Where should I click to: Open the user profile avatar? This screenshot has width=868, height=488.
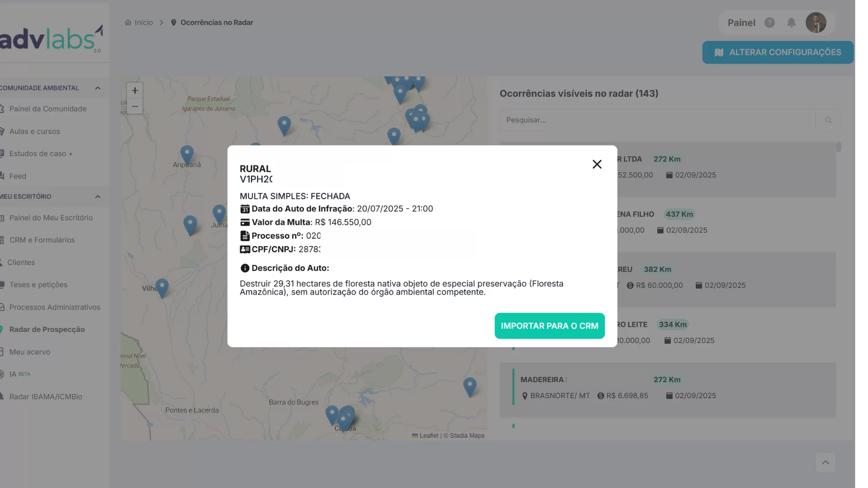[816, 23]
